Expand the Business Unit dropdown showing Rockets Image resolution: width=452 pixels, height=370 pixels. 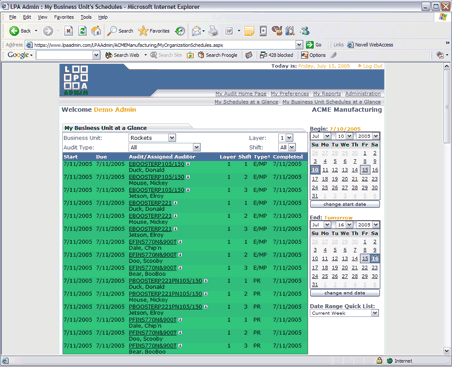(172, 138)
